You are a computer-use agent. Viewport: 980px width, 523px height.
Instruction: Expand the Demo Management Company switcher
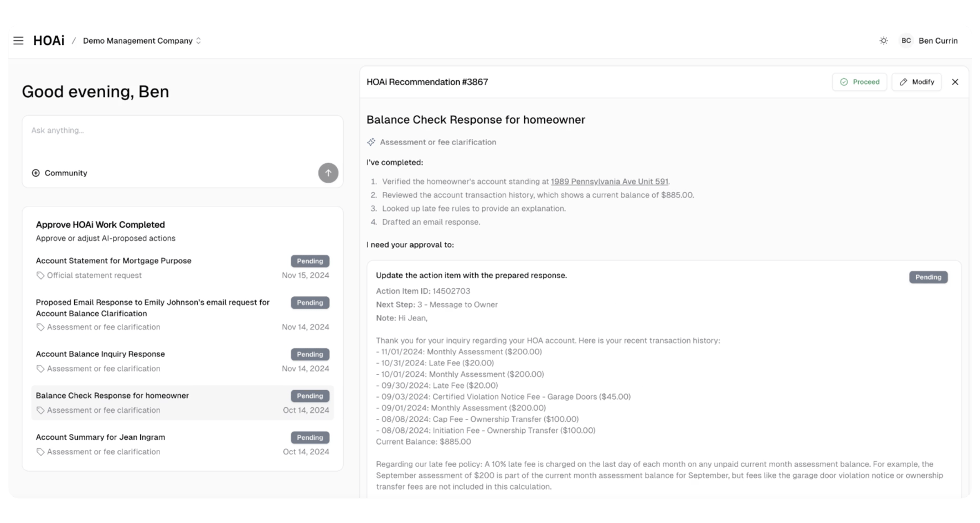click(142, 40)
